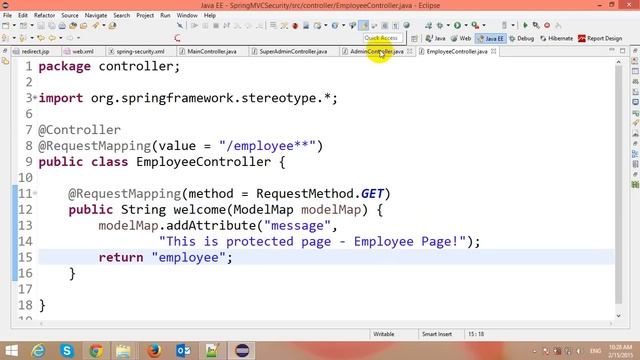The height and width of the screenshot is (360, 640).
Task: Expand the Debug launch dropdown arrow
Action: pyautogui.click(x=448, y=25)
